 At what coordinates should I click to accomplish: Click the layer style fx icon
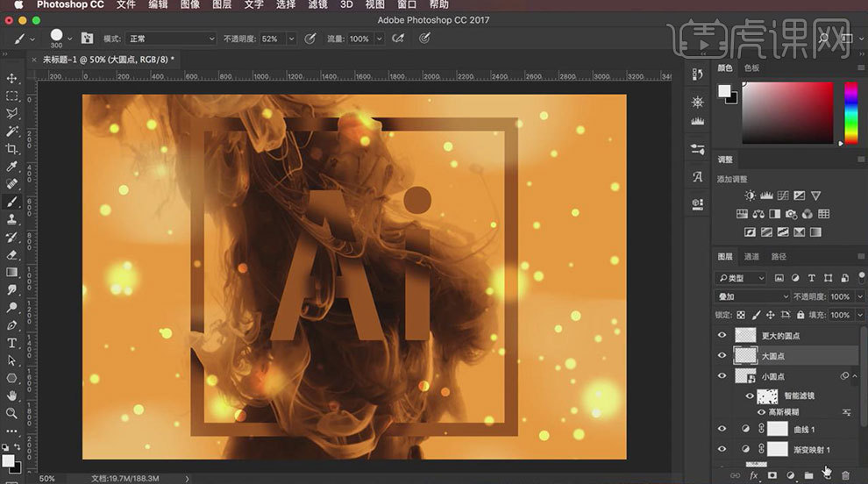click(753, 475)
